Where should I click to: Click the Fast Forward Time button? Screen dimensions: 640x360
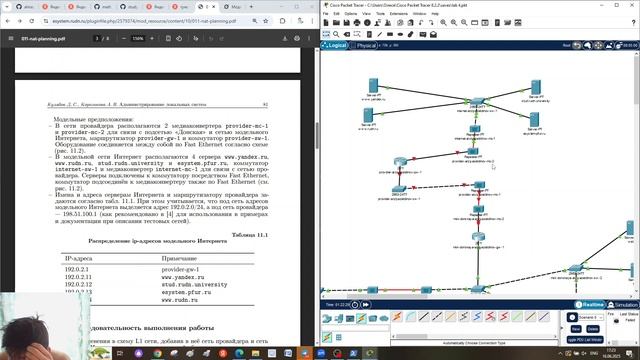[x=366, y=305]
